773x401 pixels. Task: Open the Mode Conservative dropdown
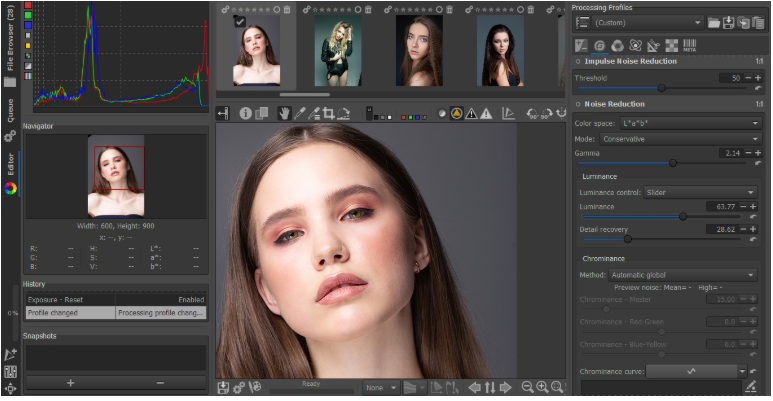click(x=681, y=139)
